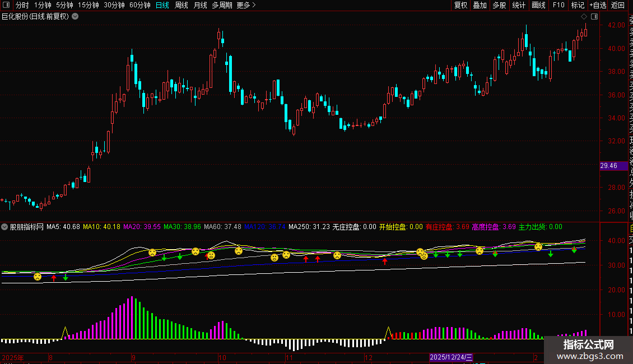Open the indicator menu beside 股朋指标网
This screenshot has width=633, height=364.
[x=5, y=227]
